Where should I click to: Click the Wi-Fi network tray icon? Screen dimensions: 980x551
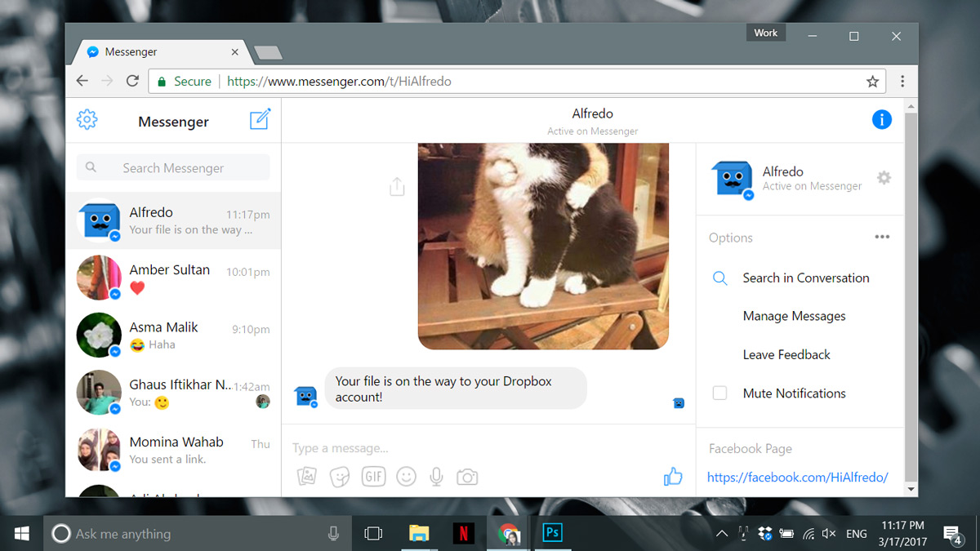point(808,534)
